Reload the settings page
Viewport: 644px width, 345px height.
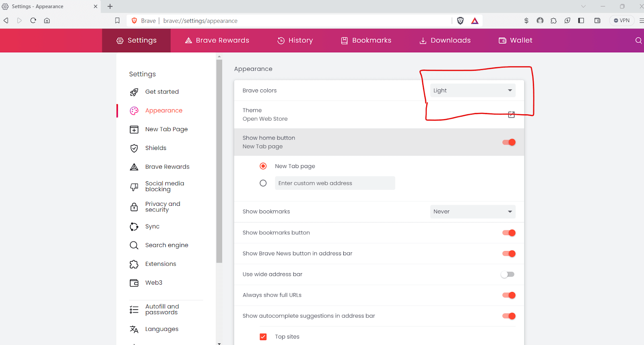click(33, 21)
